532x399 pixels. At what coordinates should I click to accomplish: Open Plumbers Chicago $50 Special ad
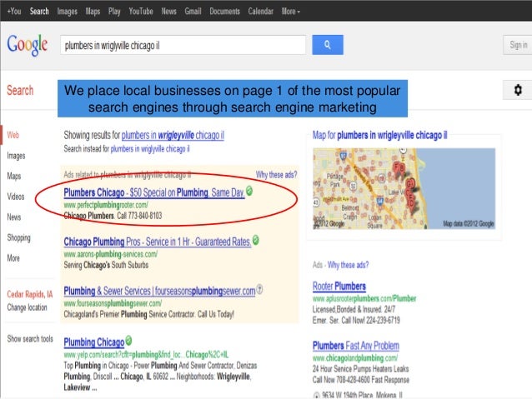click(154, 192)
